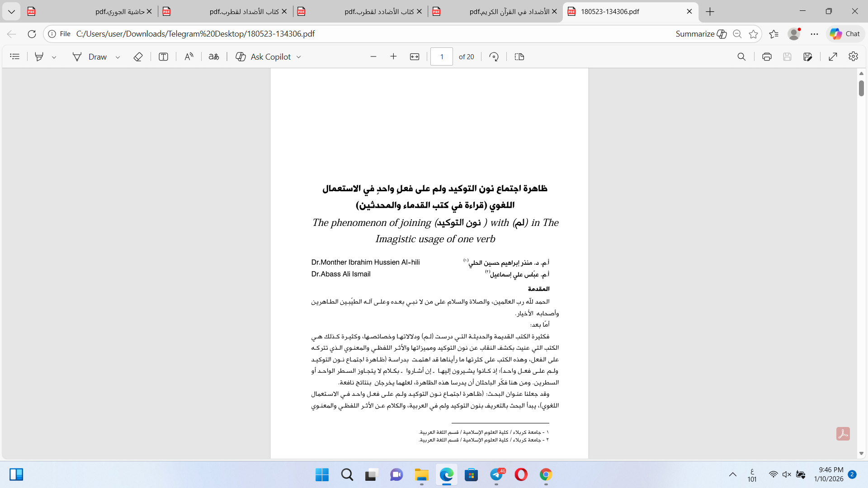
Task: Select the Draw tool
Action: pyautogui.click(x=90, y=56)
